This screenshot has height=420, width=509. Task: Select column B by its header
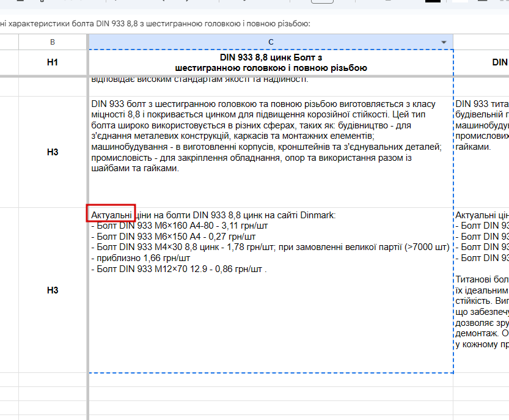[x=53, y=42]
